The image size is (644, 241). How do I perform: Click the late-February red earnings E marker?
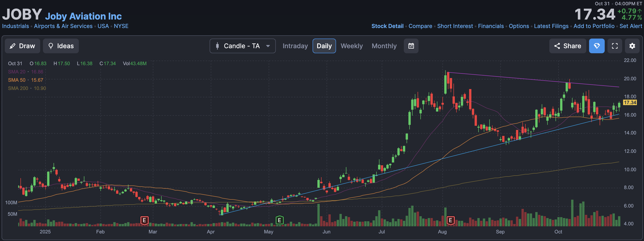144,221
